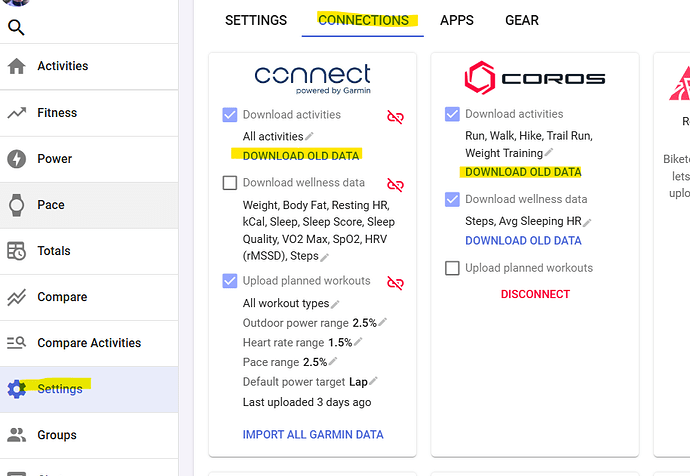Screen dimensions: 690x476
Task: Open Totals from the sidebar
Action: click(89, 251)
